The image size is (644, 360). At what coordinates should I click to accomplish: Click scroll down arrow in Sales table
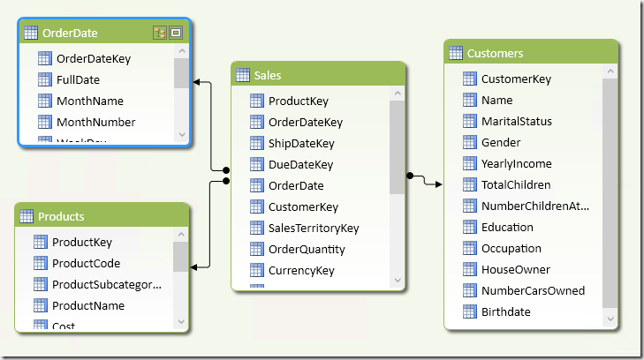[x=398, y=281]
